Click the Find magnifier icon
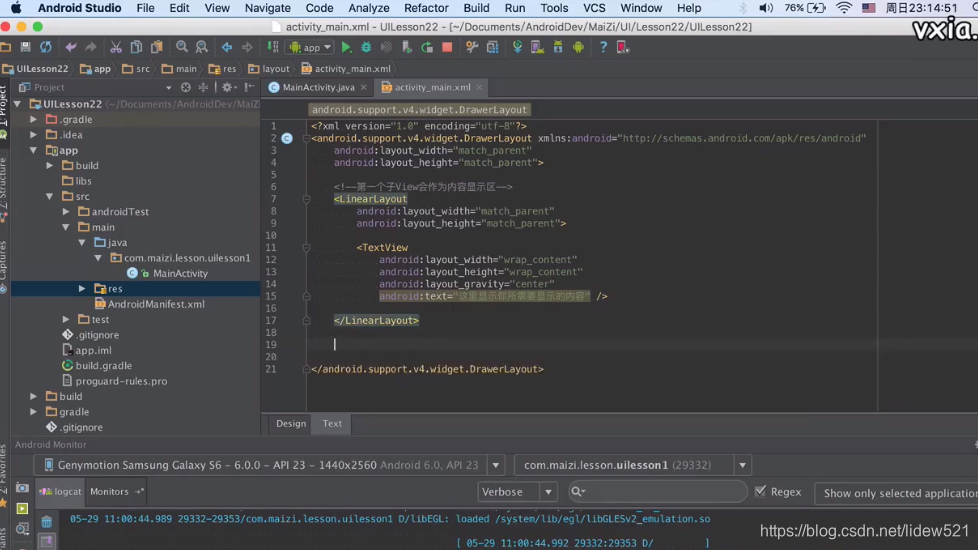This screenshot has height=550, width=978. coord(182,47)
